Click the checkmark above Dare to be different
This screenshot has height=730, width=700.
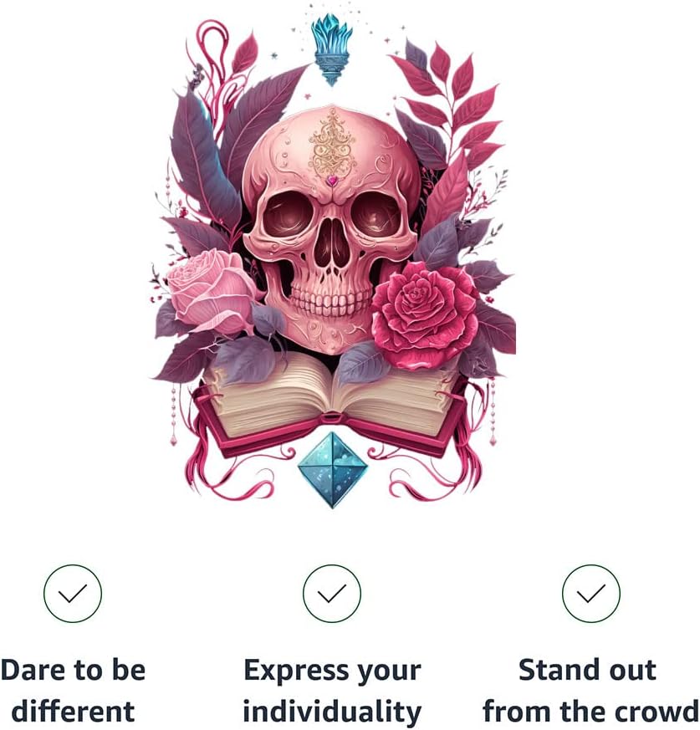[73, 593]
